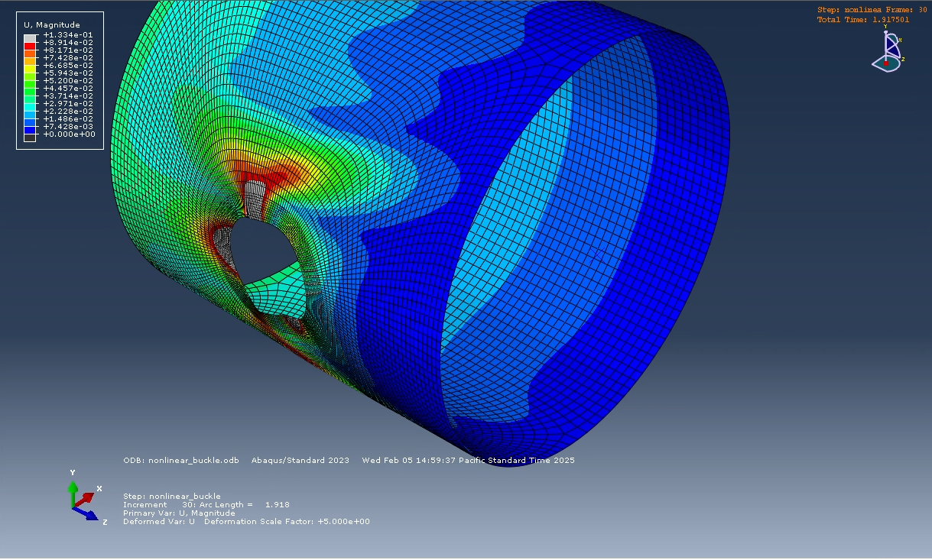The height and width of the screenshot is (560, 932).
Task: Select the X label on the view compass
Action: [x=901, y=40]
